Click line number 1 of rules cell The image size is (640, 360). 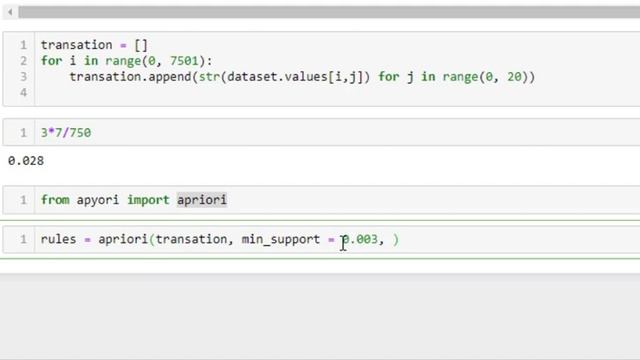(x=23, y=239)
